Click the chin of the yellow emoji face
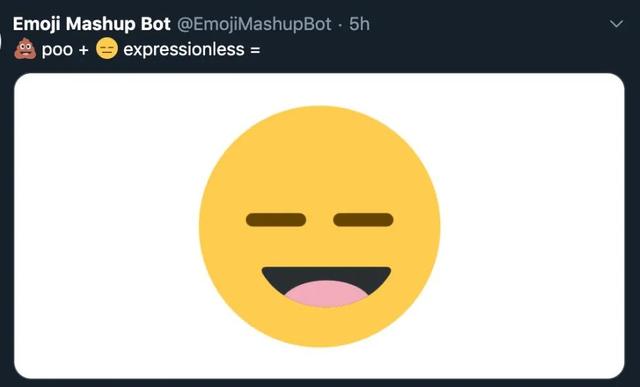This screenshot has height=387, width=640. [x=320, y=327]
